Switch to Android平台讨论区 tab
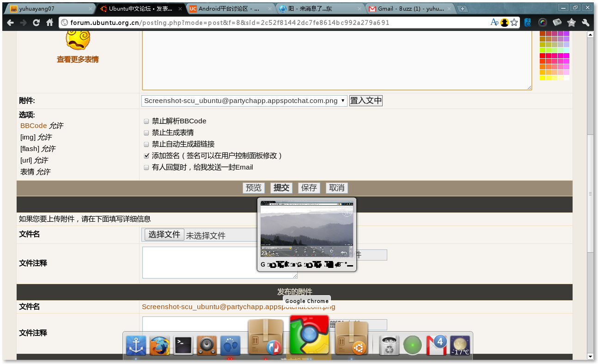Viewport: 598px width, 364px height. (230, 9)
